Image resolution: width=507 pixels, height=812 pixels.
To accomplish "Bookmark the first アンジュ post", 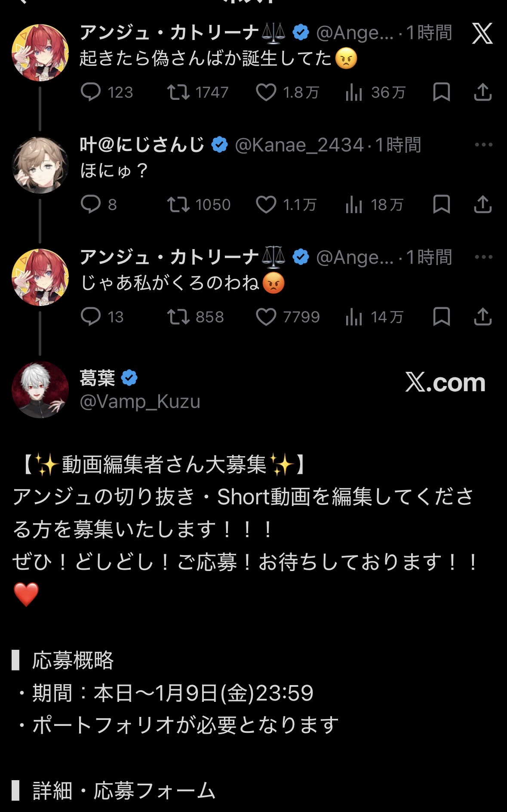I will [441, 92].
